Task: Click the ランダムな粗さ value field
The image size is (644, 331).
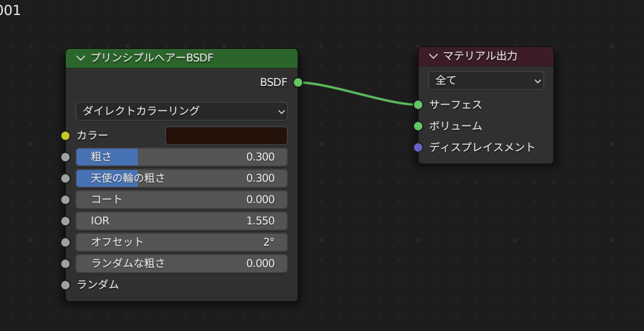Action: pos(182,263)
